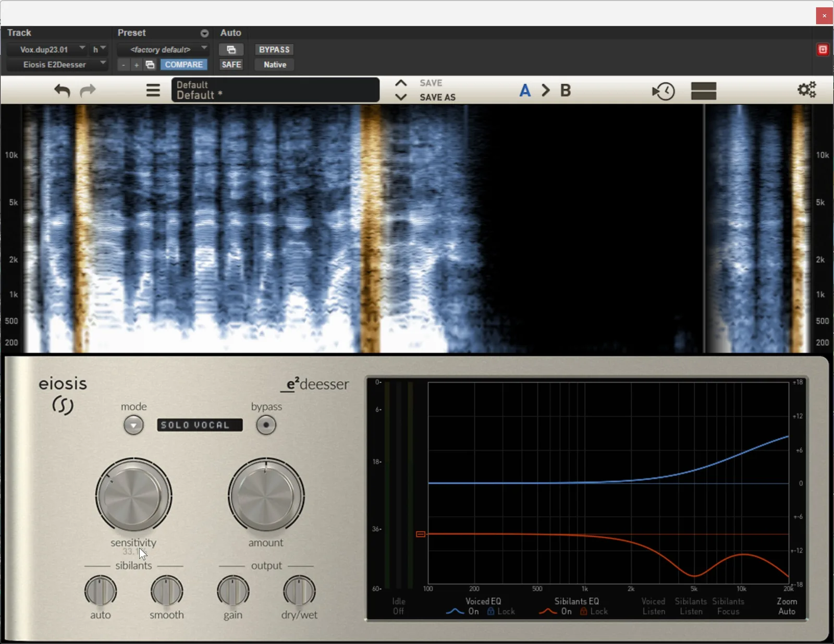Click the Native button

point(275,65)
